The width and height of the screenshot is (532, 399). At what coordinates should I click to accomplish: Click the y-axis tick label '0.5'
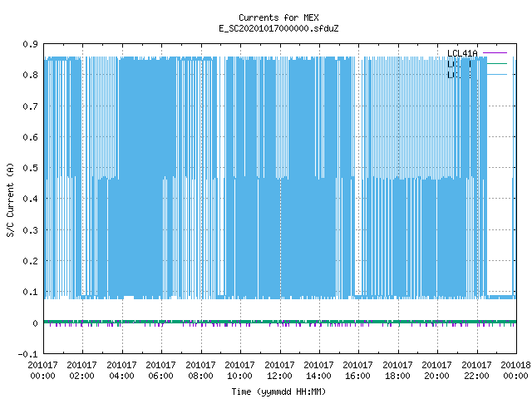[x=30, y=168]
